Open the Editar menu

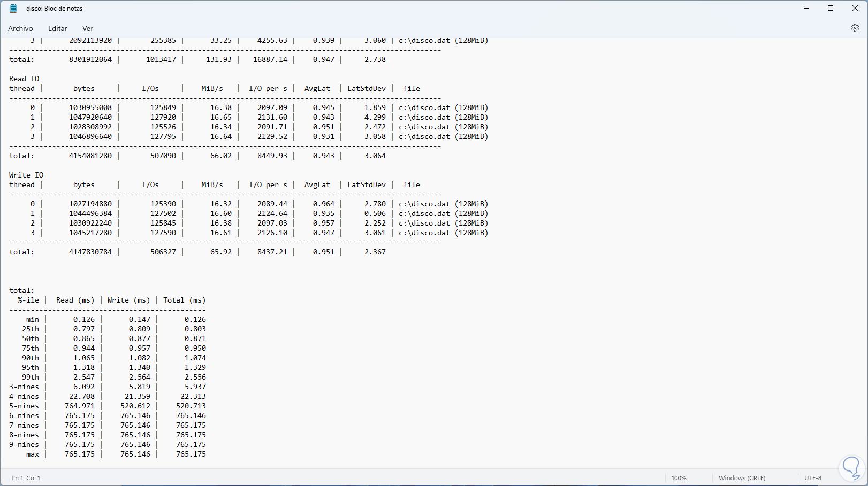(x=58, y=28)
